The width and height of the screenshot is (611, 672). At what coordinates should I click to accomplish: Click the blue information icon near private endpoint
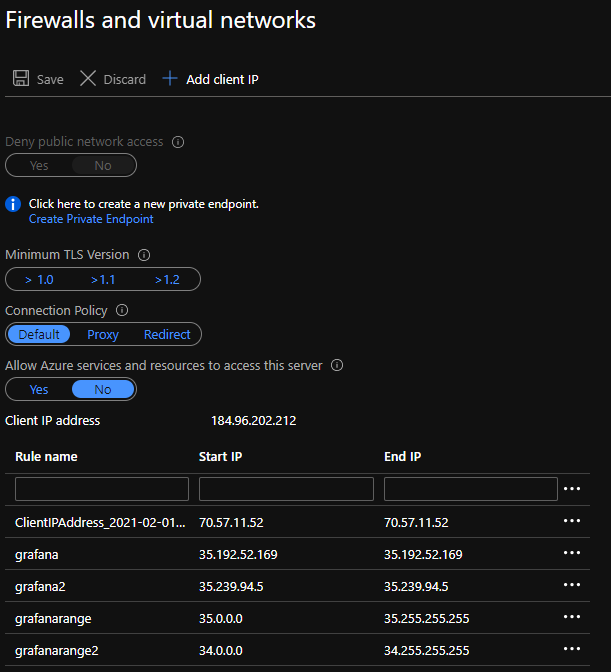click(x=13, y=204)
